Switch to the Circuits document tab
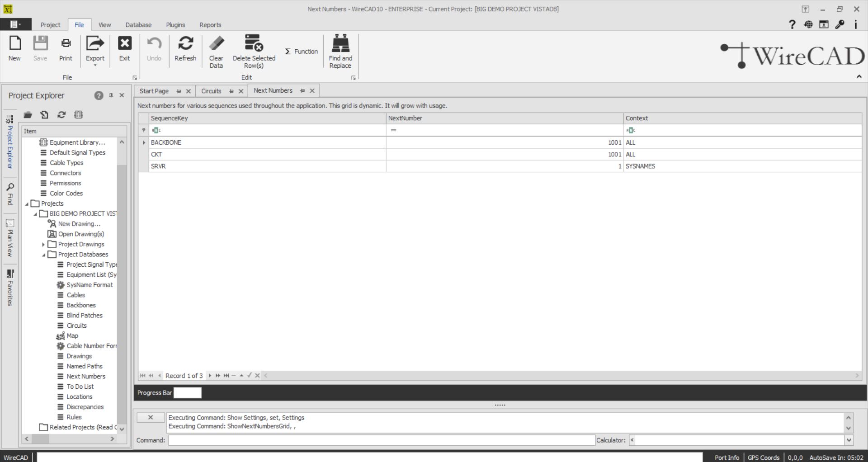This screenshot has height=462, width=868. coord(211,91)
